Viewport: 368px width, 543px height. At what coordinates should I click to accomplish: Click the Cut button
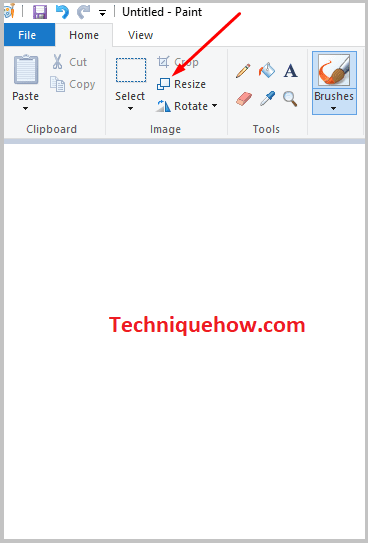[x=70, y=62]
